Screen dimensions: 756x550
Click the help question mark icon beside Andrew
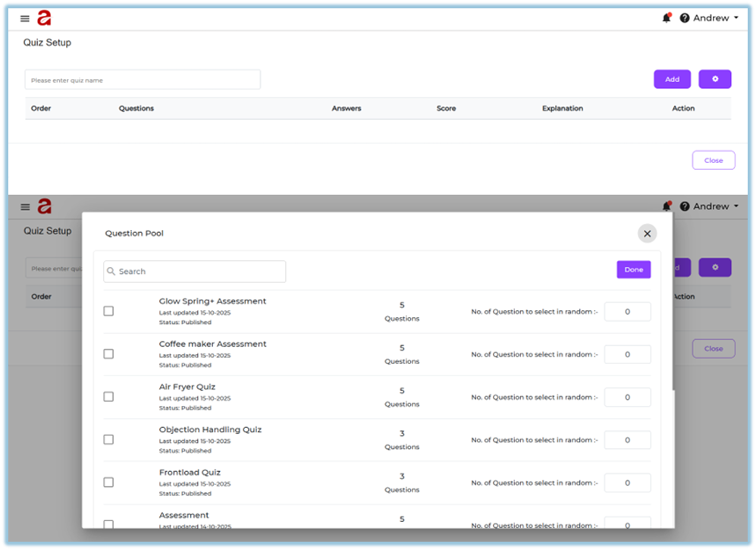point(685,18)
